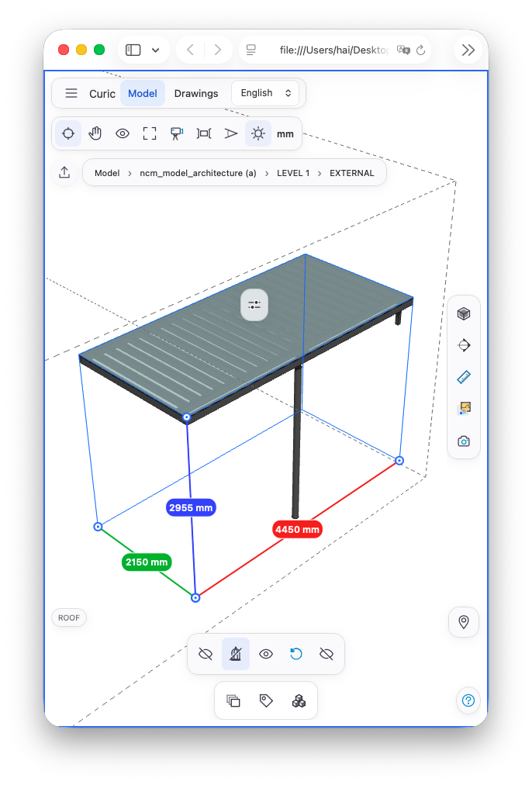Click the section plane target icon
The image size is (532, 785).
coord(464,345)
